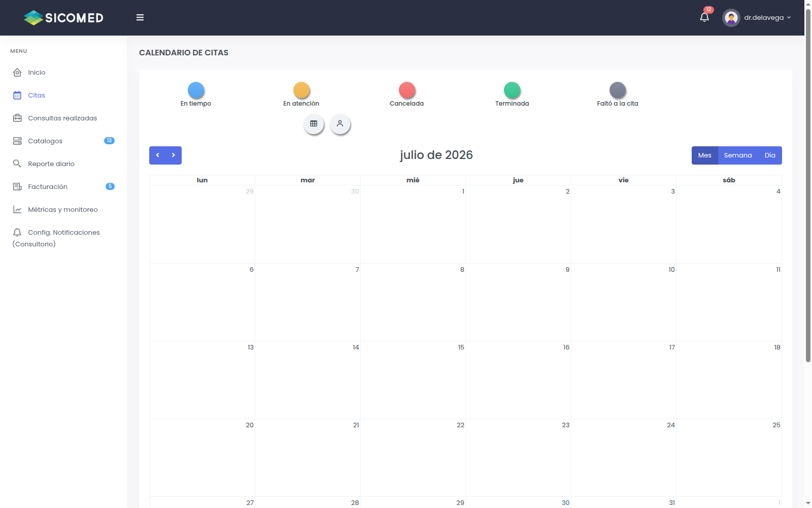Screen dimensions: 812x508
Task: Open the Citas menu item
Action: pos(63,96)
